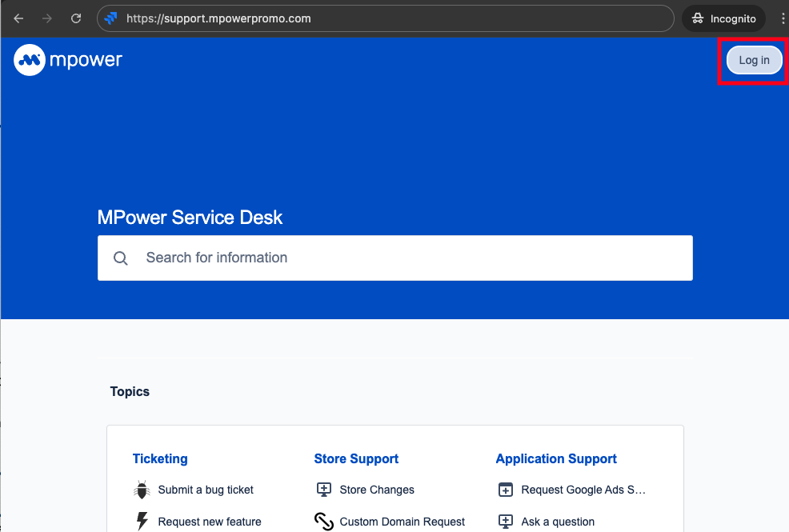Click the mpower logo
789x532 pixels.
68,60
